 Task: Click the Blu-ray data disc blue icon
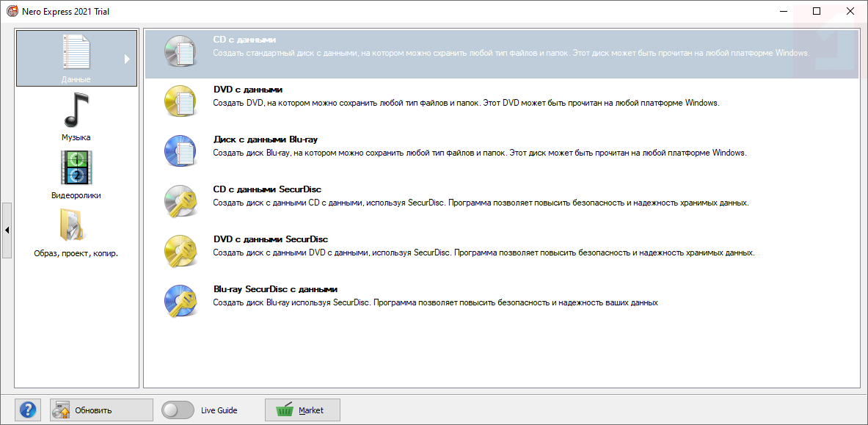pyautogui.click(x=180, y=150)
